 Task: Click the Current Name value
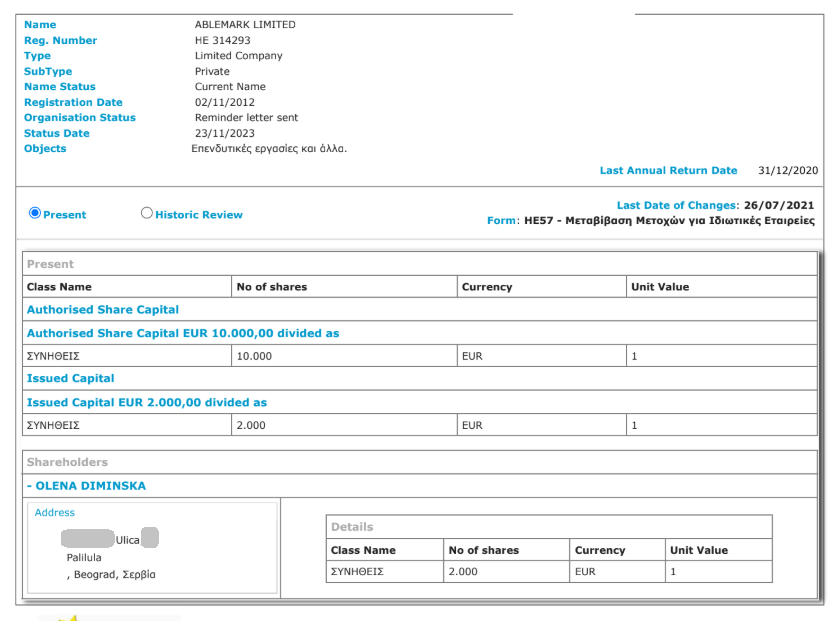(230, 87)
